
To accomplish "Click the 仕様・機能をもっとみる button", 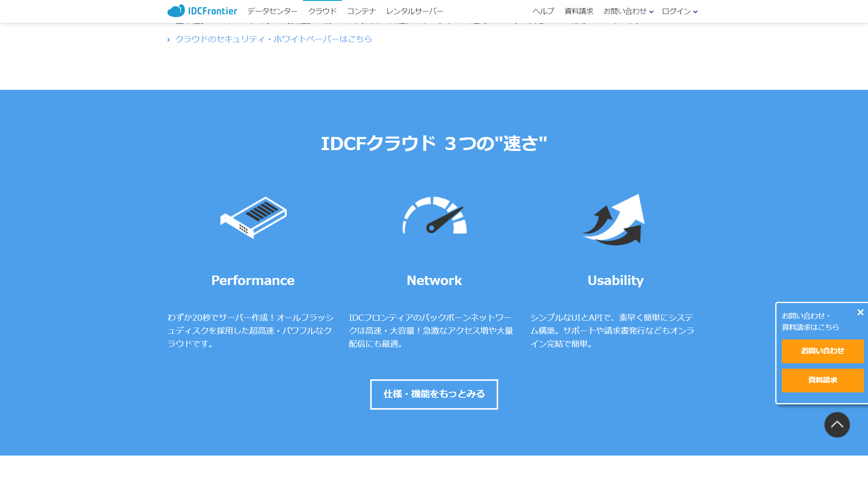I will 434,394.
